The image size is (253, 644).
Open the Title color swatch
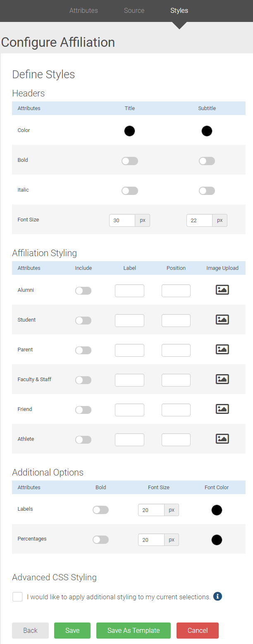pos(129,131)
